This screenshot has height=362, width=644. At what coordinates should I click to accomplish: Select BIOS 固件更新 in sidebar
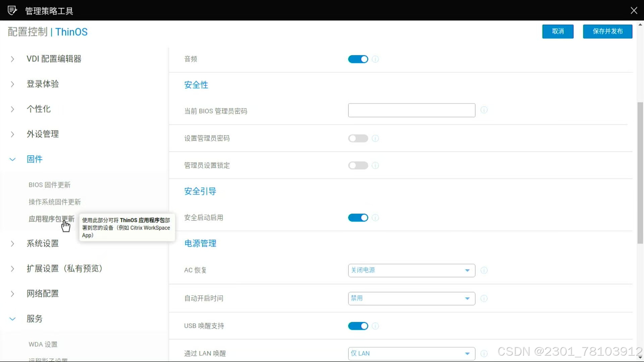click(50, 185)
